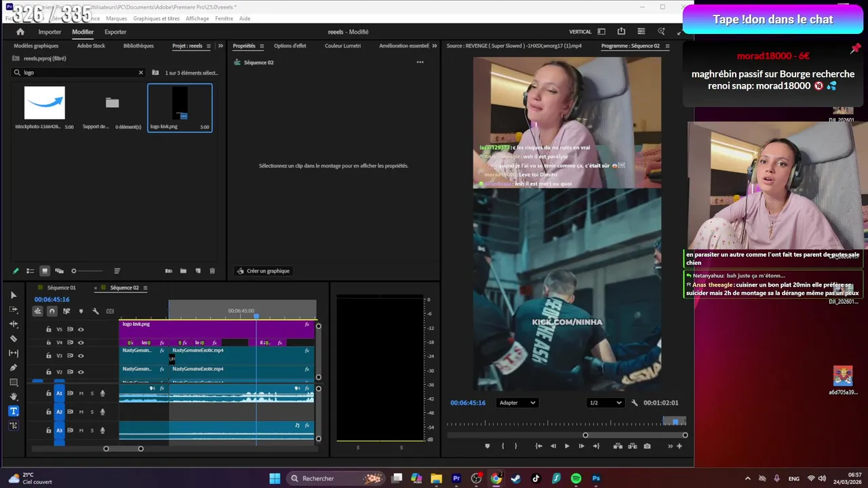Expand hidden Project panel tabs chevron
Image resolution: width=868 pixels, height=488 pixels.
click(x=220, y=46)
